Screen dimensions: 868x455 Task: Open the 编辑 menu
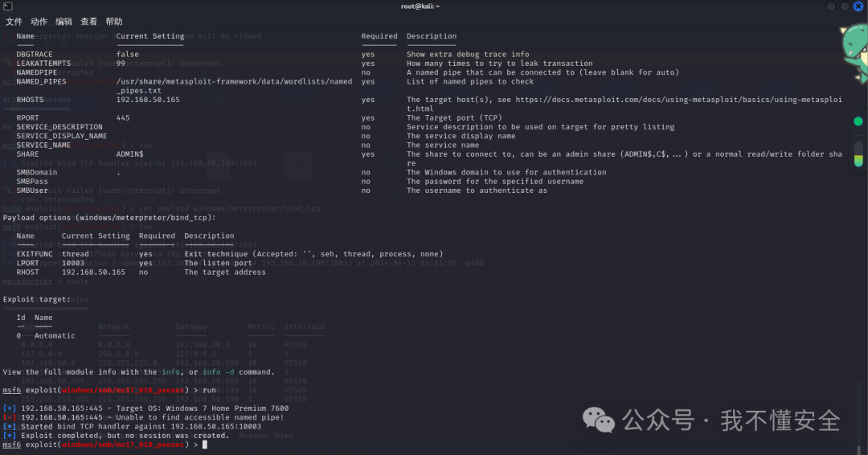[x=63, y=22]
